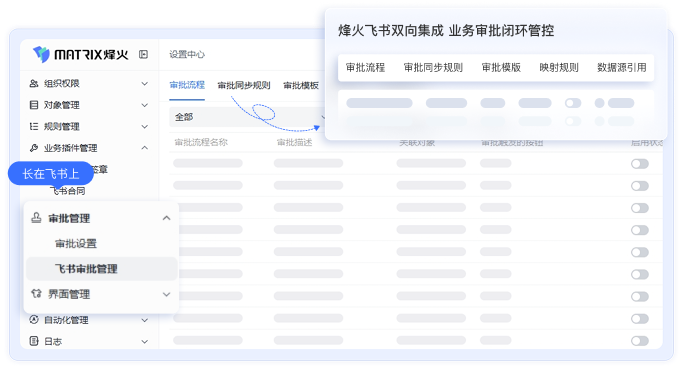
Task: Toggle the switch in the popup card row
Action: click(573, 103)
